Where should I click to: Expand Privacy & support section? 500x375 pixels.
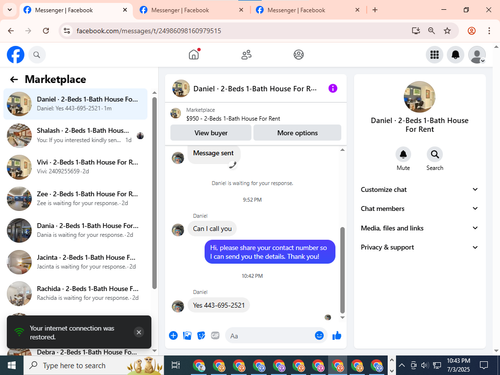tap(419, 247)
